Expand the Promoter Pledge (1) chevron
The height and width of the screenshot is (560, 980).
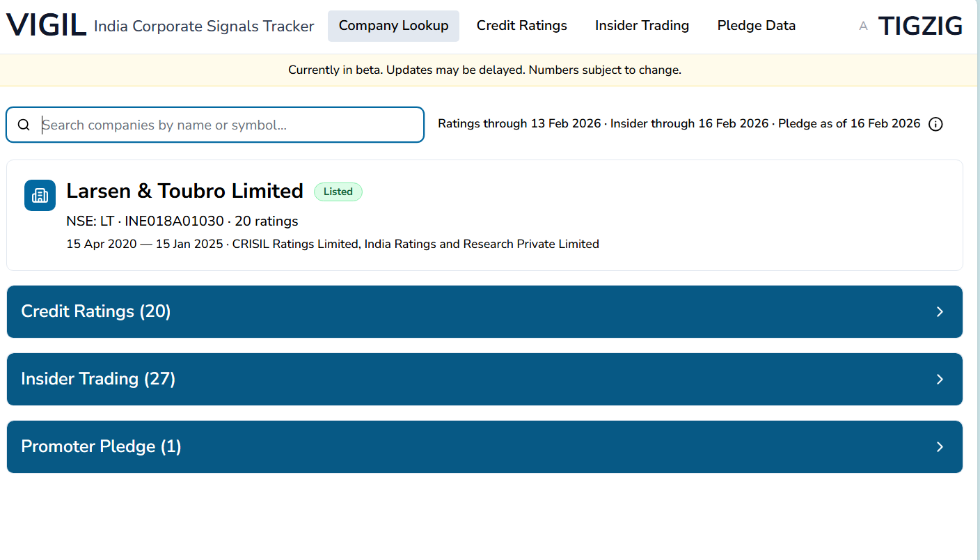[x=940, y=446]
